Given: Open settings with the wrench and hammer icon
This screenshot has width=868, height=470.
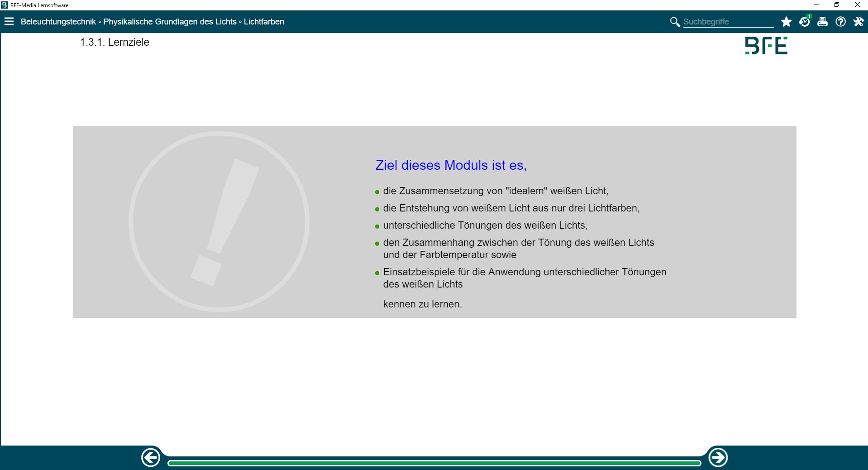Looking at the screenshot, I should [858, 22].
